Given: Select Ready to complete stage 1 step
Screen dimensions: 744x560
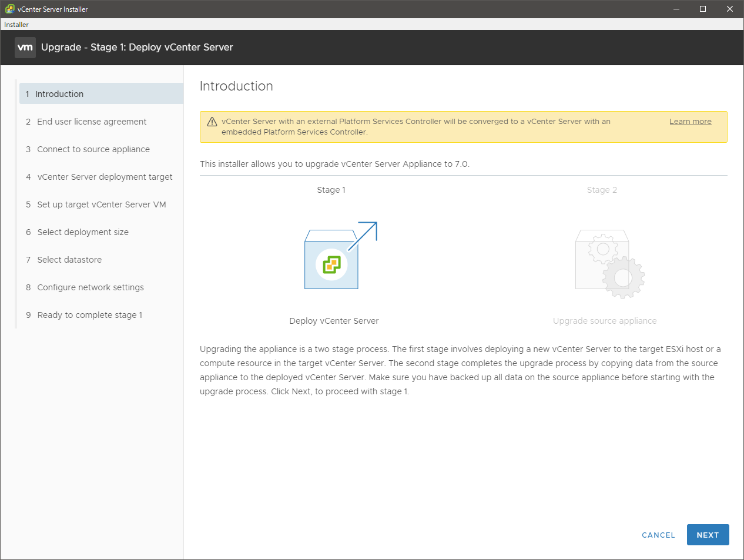Looking at the screenshot, I should coord(89,315).
